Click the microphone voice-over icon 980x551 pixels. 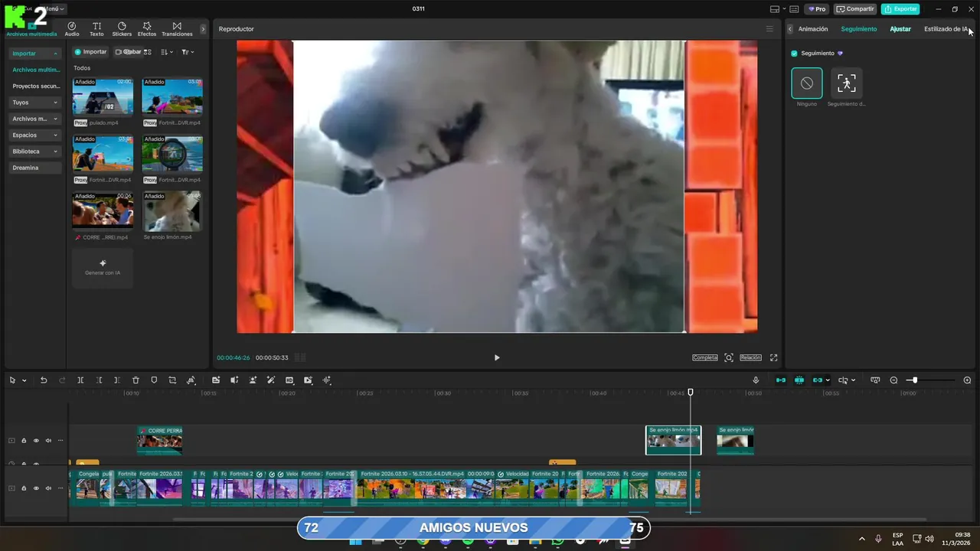[756, 380]
